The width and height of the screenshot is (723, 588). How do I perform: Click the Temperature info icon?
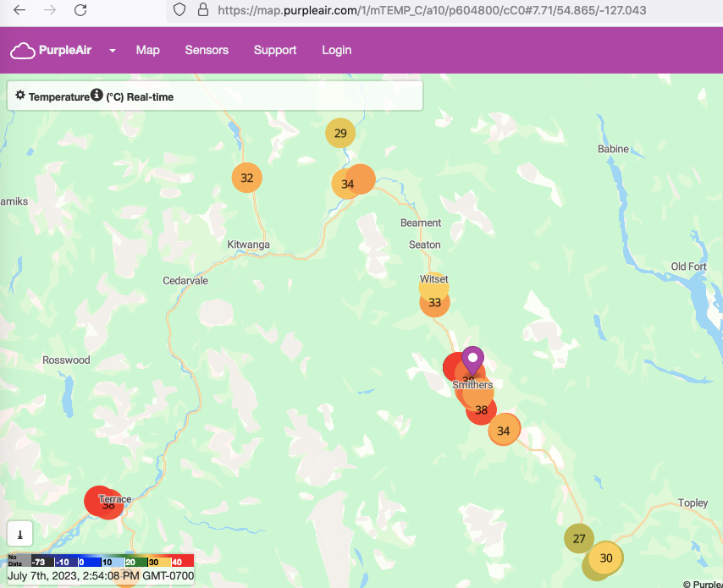(x=97, y=96)
